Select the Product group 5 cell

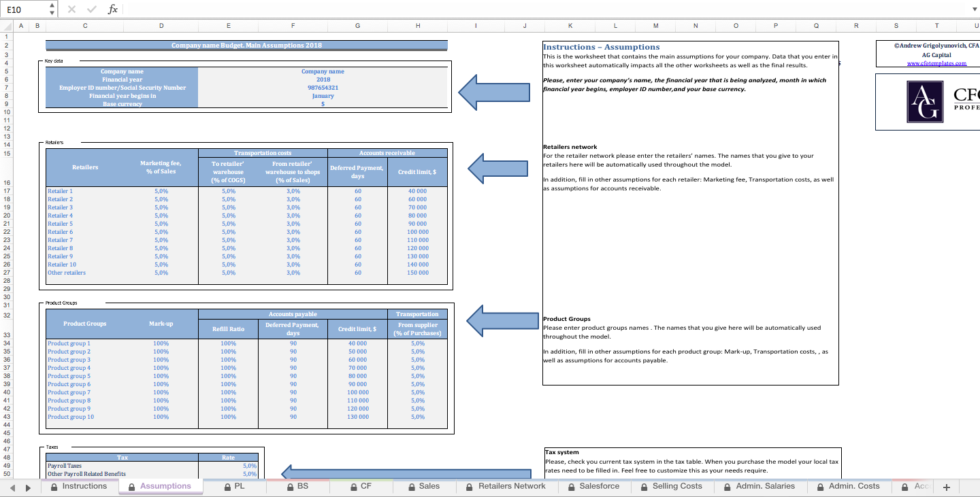[85, 376]
